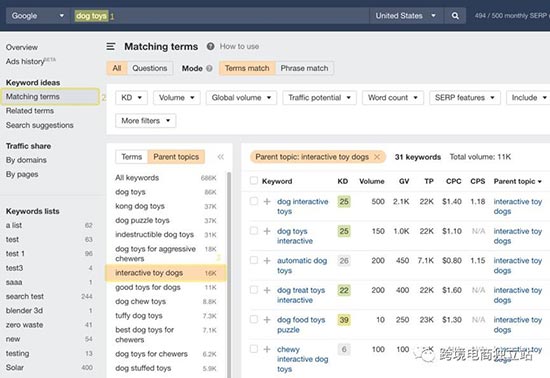This screenshot has height=378, width=550.
Task: Switch to the Questions tab
Action: (150, 68)
